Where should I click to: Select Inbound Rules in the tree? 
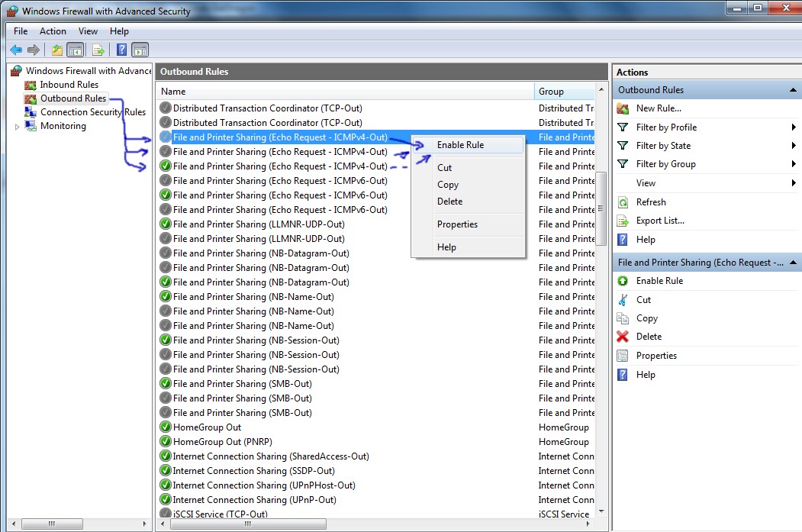pos(69,85)
